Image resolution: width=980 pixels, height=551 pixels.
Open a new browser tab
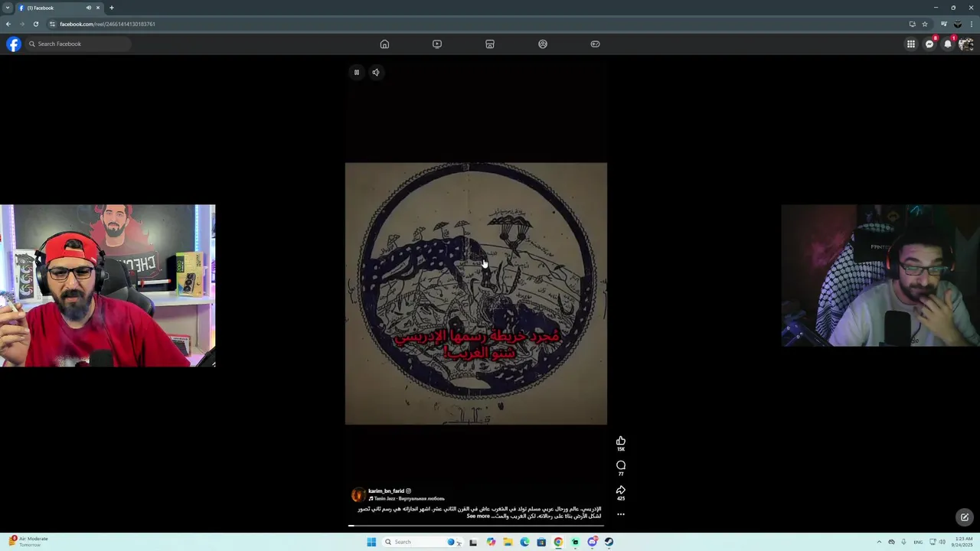pyautogui.click(x=111, y=8)
